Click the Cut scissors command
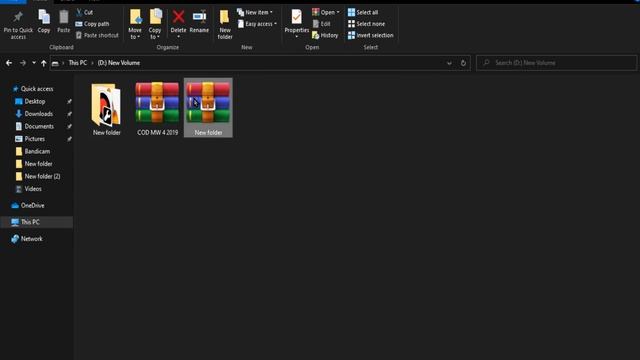 click(x=84, y=12)
